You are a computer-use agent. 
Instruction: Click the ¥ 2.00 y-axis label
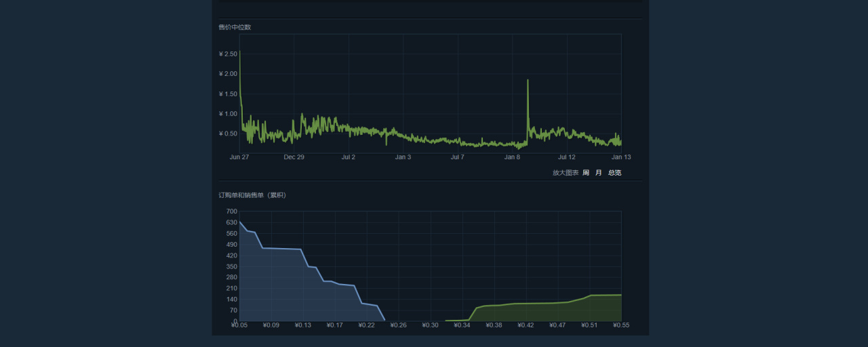point(228,73)
